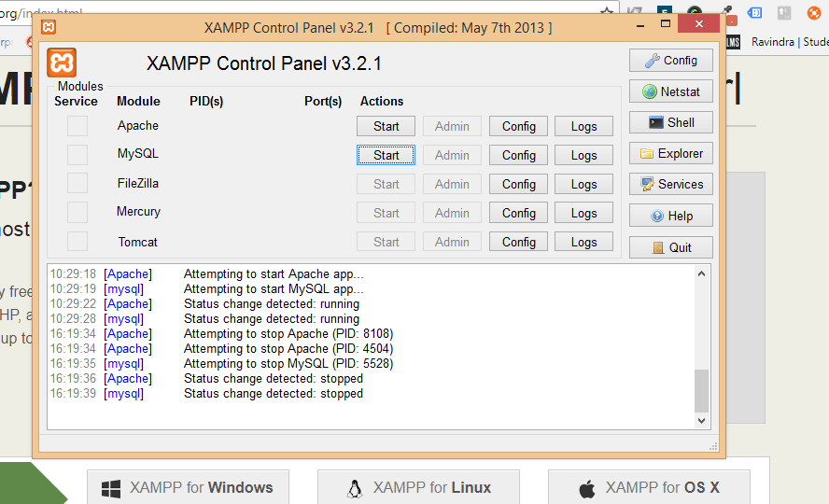The height and width of the screenshot is (504, 829).
Task: Click the XAMPP for Windows download button
Action: [x=188, y=487]
